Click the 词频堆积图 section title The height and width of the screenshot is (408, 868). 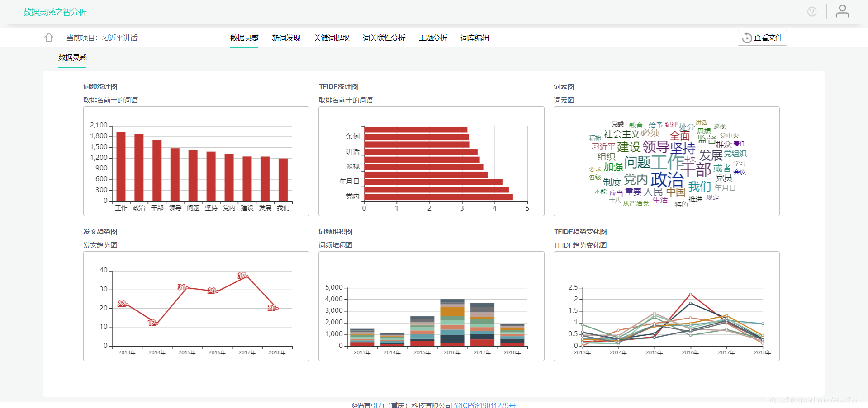click(336, 231)
